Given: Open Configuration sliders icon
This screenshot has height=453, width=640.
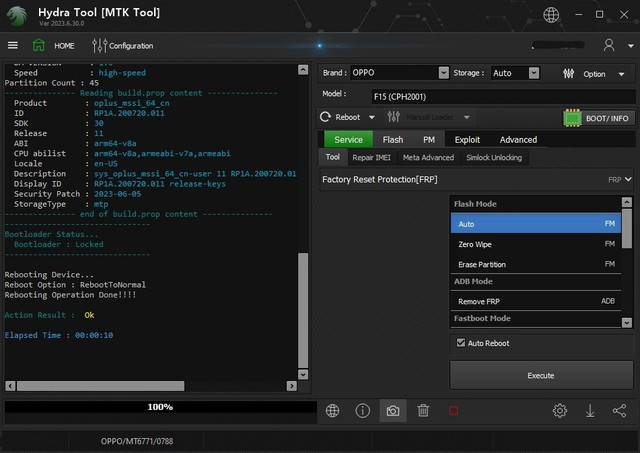Looking at the screenshot, I should point(99,46).
